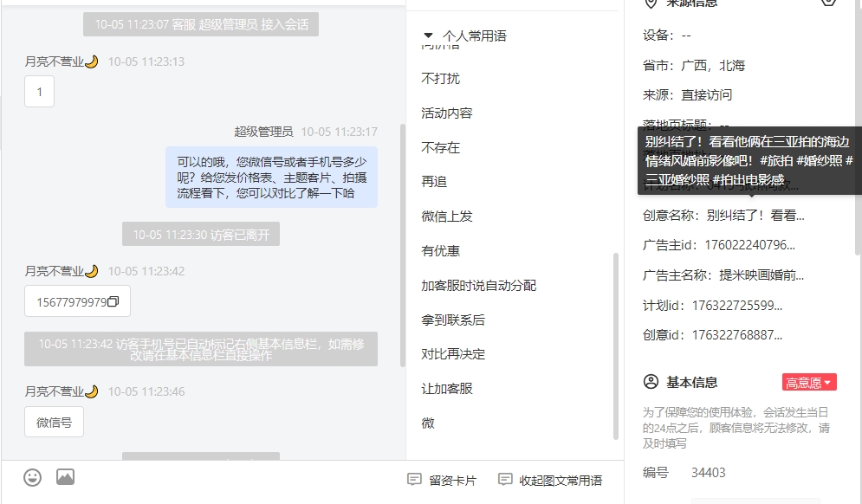
Task: Click the quick phrases list scrollbar
Action: coord(616,346)
